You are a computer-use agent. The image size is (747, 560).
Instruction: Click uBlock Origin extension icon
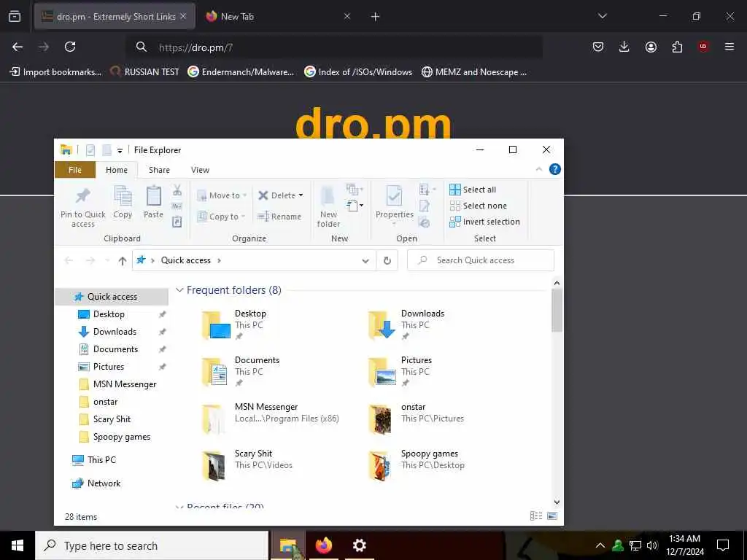tap(703, 47)
